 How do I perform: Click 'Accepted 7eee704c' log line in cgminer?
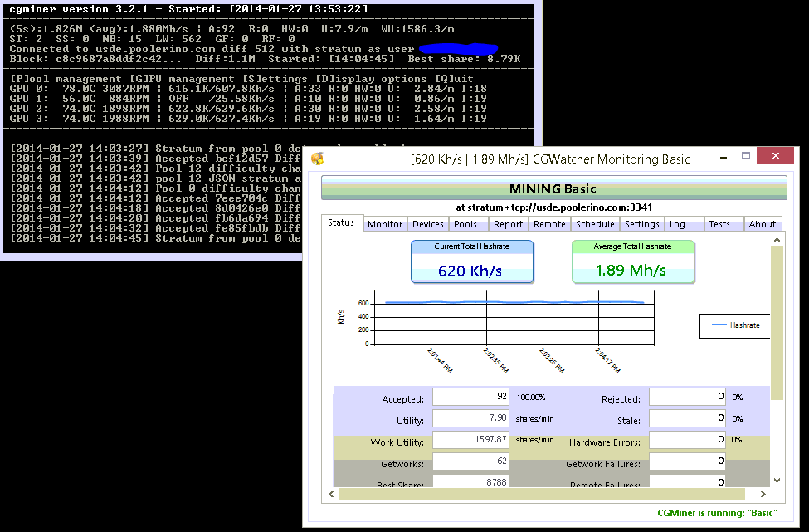tap(155, 198)
